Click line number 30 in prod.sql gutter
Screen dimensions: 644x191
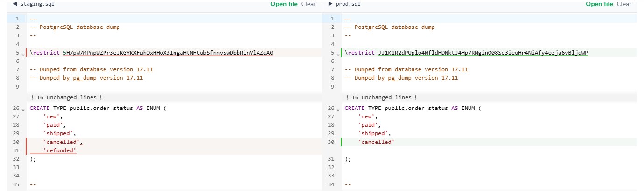pos(331,142)
